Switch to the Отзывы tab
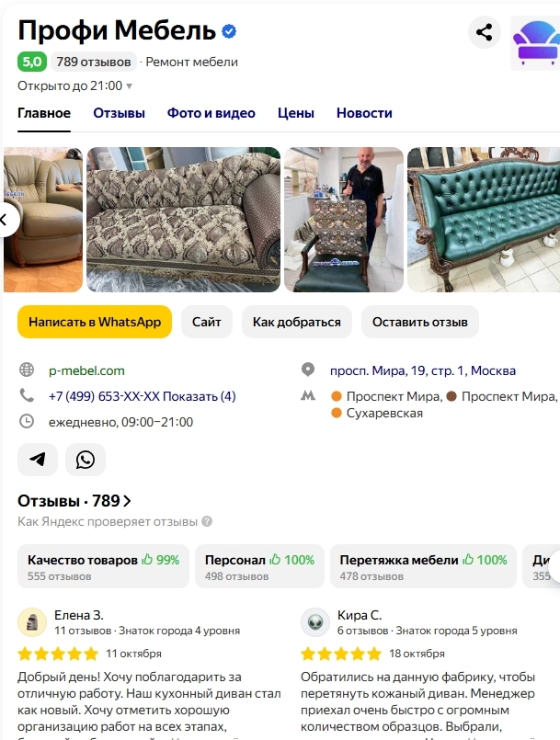Screen dimensions: 560x740 [119, 113]
